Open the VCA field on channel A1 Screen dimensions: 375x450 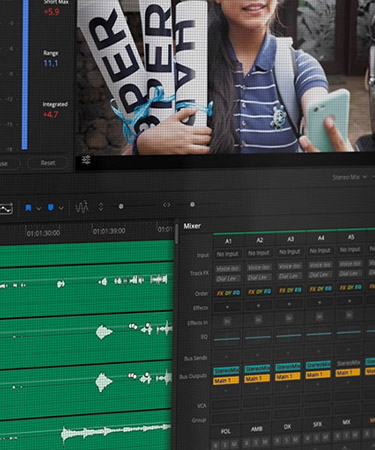pyautogui.click(x=226, y=405)
